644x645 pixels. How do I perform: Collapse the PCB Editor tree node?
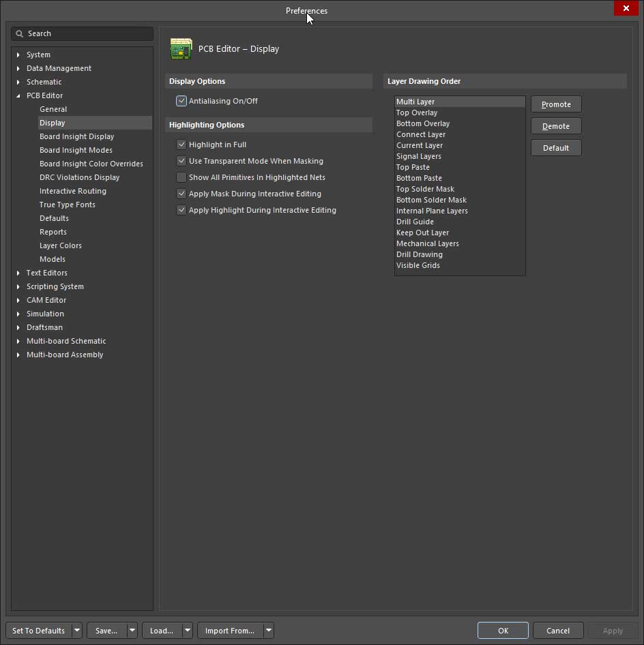coord(18,95)
